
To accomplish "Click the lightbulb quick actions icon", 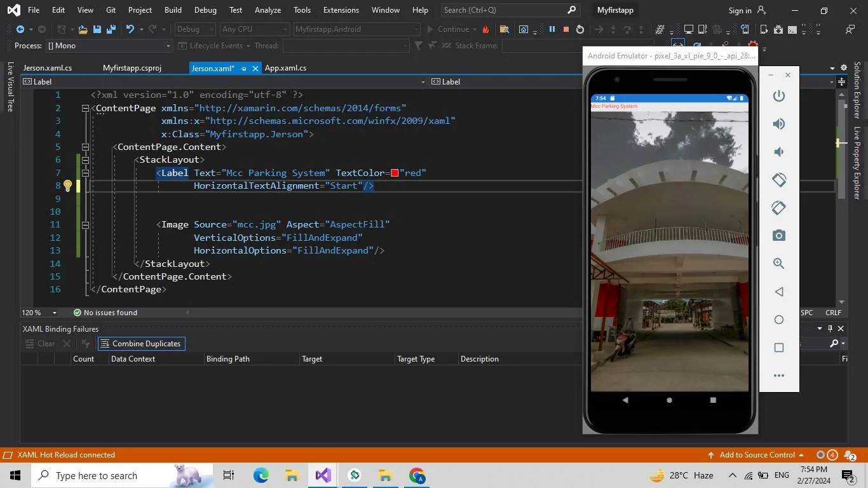I will (x=67, y=186).
